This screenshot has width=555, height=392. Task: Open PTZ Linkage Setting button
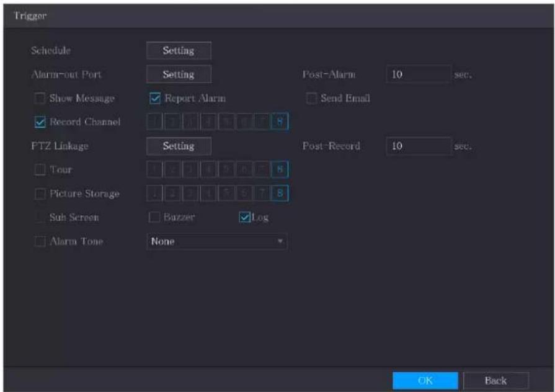[179, 146]
